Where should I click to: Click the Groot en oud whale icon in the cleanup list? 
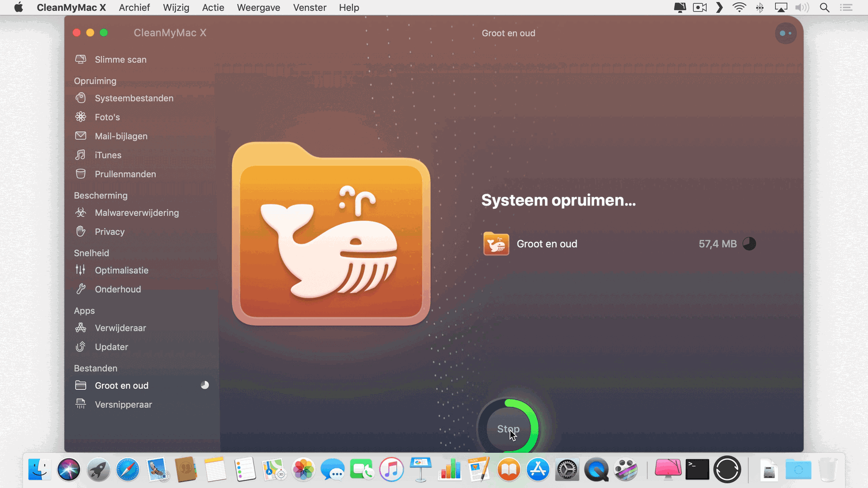496,244
